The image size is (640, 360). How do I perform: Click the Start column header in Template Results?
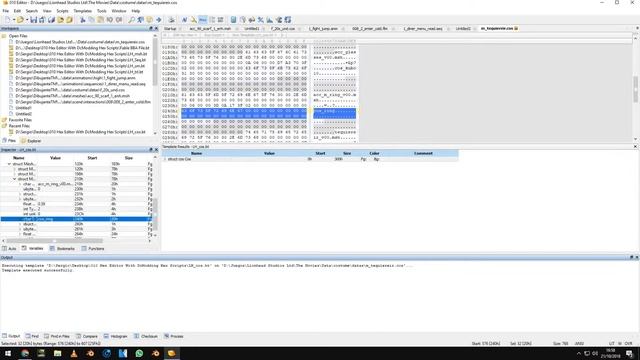[320, 153]
